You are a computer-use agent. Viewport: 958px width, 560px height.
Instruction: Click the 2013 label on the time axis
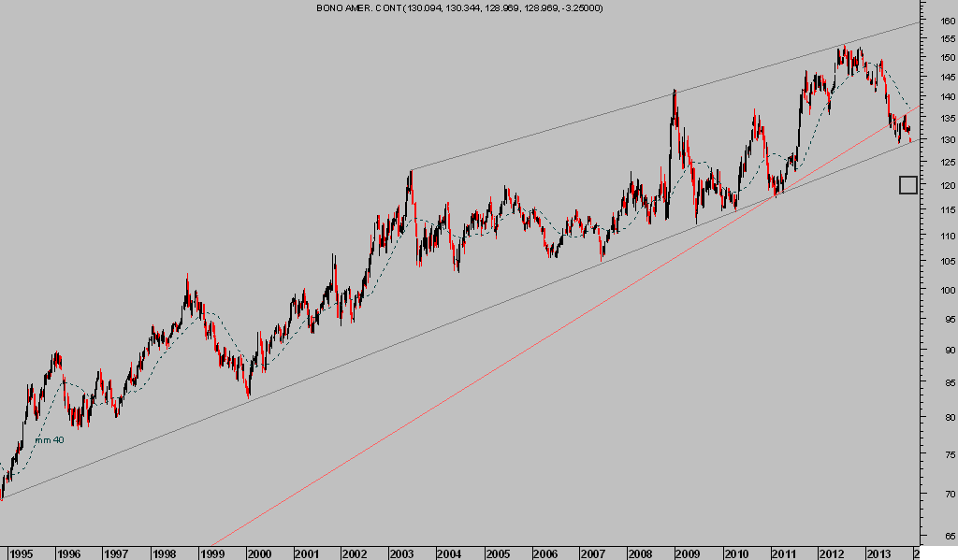tap(879, 553)
